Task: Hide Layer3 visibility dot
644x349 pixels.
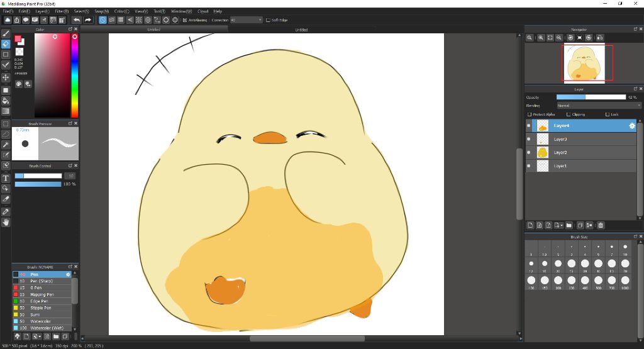Action: (528, 139)
